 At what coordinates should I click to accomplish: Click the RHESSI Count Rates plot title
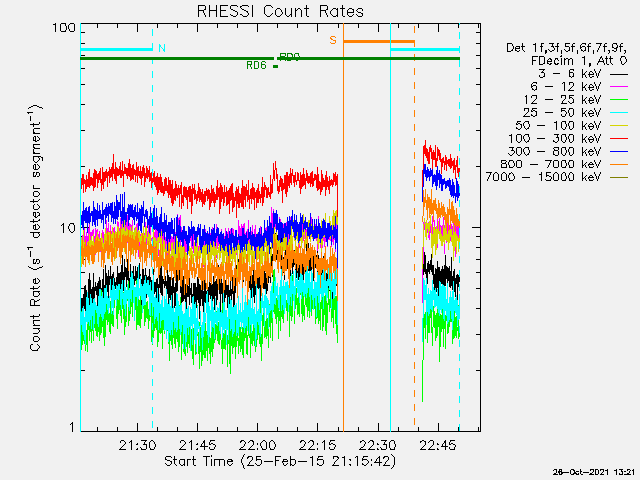click(x=280, y=11)
